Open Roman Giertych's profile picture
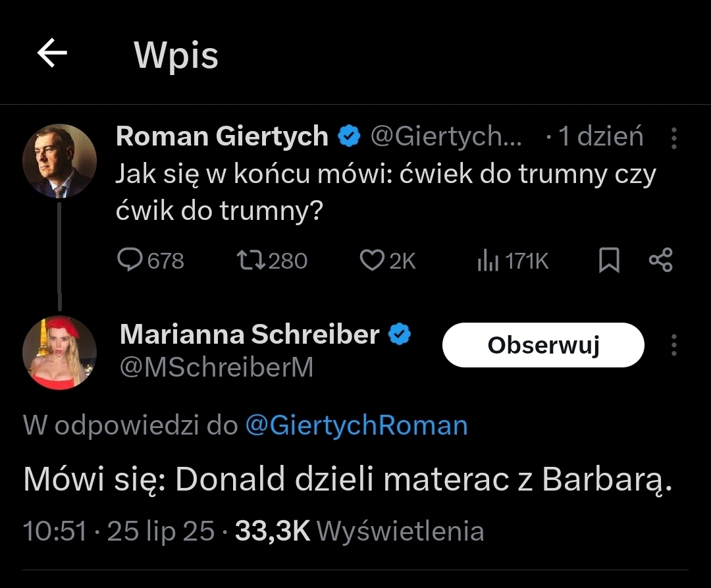 point(59,161)
